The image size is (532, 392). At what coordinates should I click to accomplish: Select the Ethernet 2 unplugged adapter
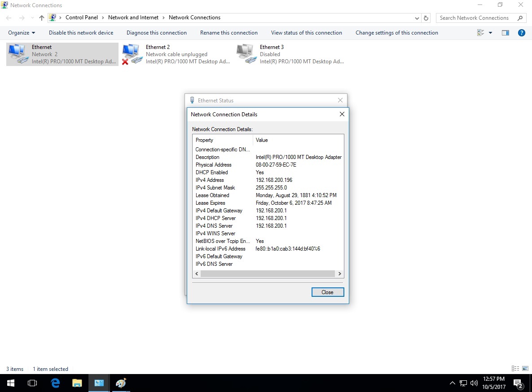[x=176, y=54]
